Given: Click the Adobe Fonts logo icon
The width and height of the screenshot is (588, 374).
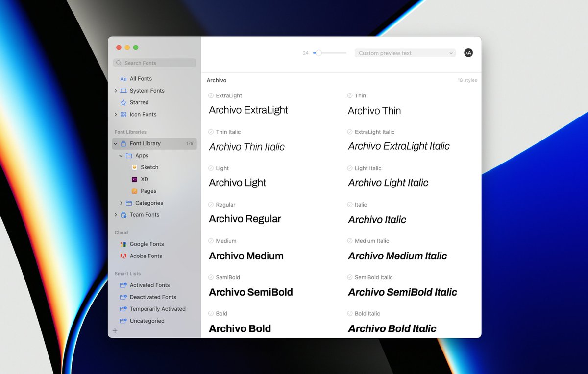Looking at the screenshot, I should (x=123, y=256).
